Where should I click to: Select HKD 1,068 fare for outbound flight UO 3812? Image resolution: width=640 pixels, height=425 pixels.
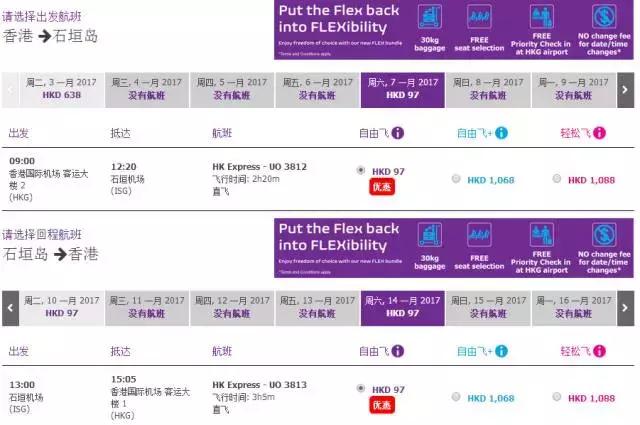[457, 179]
